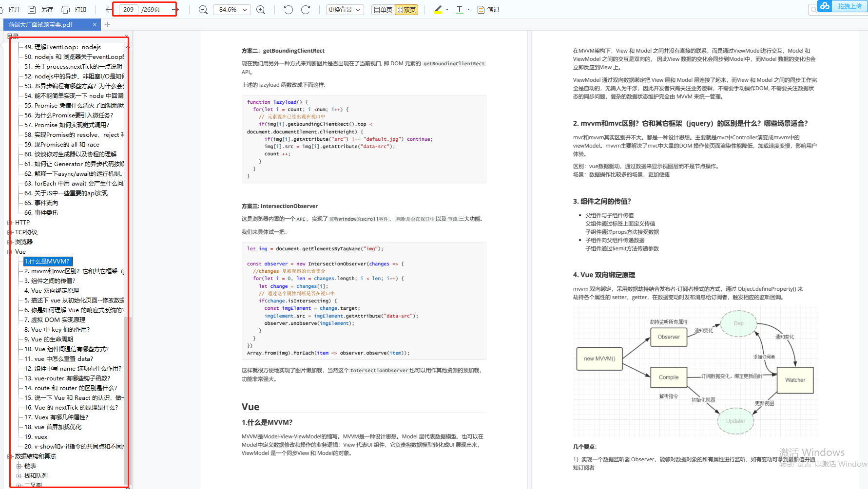Collapse the Vue section in outline
Viewport: 868px width, 489px height.
[x=10, y=252]
